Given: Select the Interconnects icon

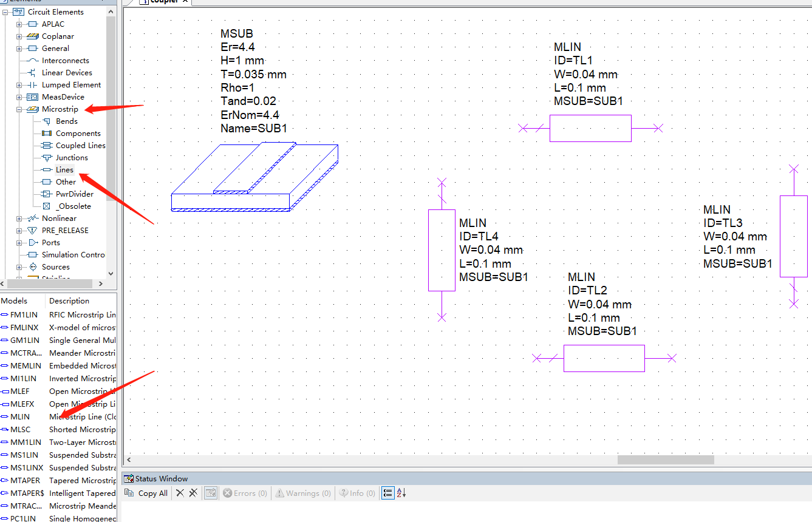Looking at the screenshot, I should (x=33, y=61).
